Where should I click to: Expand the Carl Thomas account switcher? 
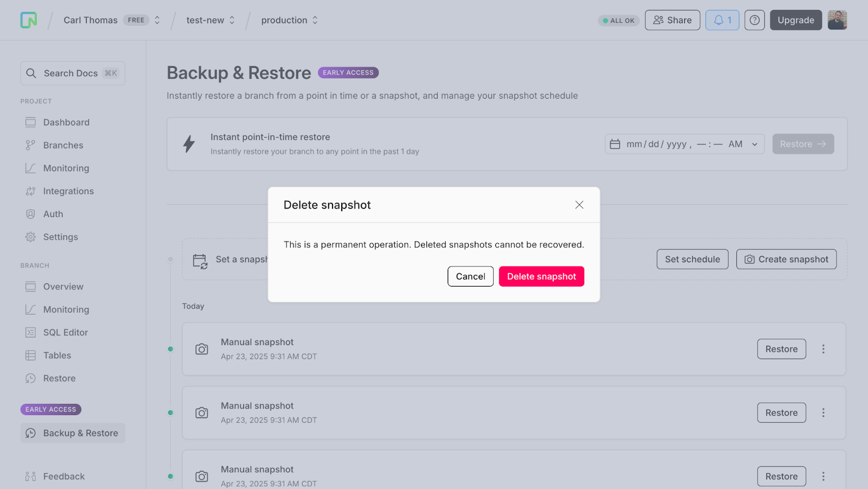pyautogui.click(x=157, y=20)
